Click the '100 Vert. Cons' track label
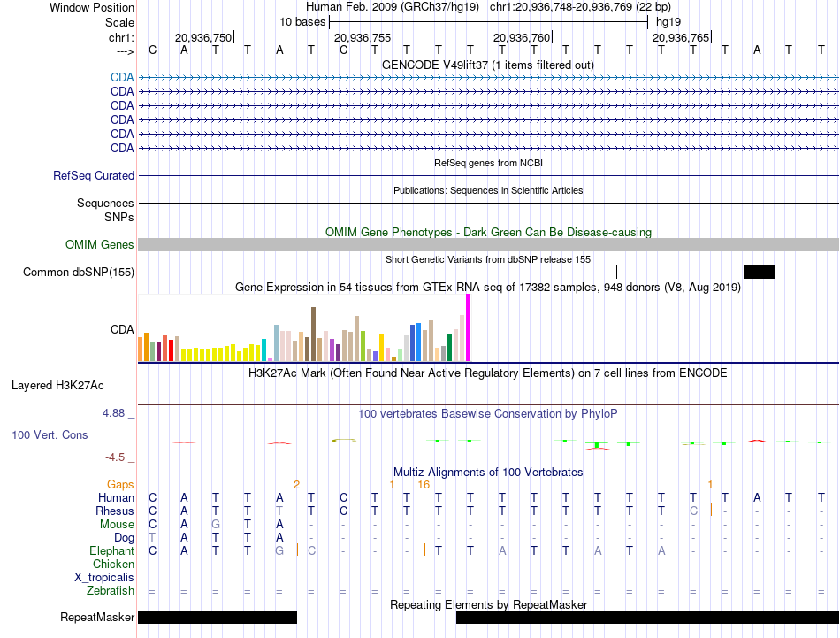The width and height of the screenshot is (840, 638). click(x=50, y=434)
